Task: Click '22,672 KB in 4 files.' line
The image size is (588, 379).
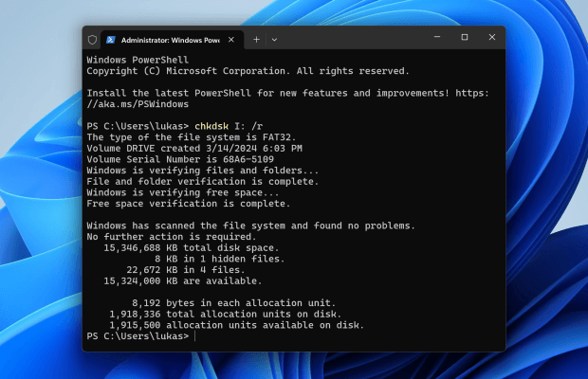Action: [186, 270]
